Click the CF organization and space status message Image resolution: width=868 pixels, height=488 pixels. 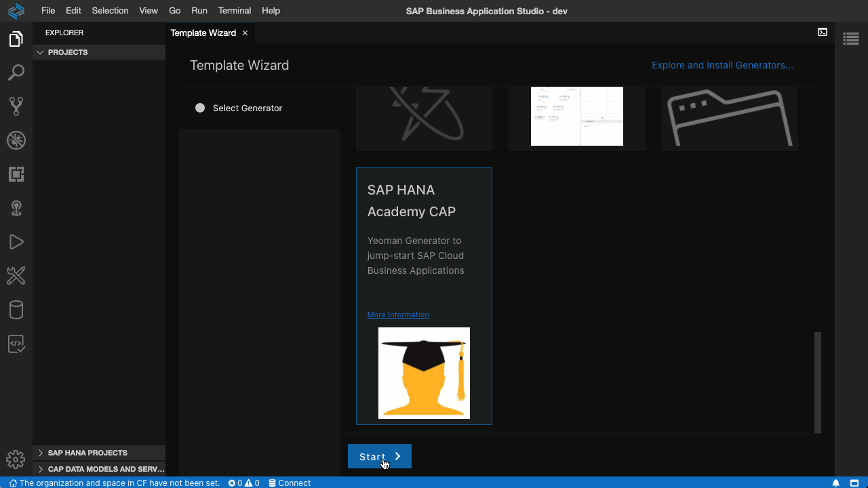115,483
